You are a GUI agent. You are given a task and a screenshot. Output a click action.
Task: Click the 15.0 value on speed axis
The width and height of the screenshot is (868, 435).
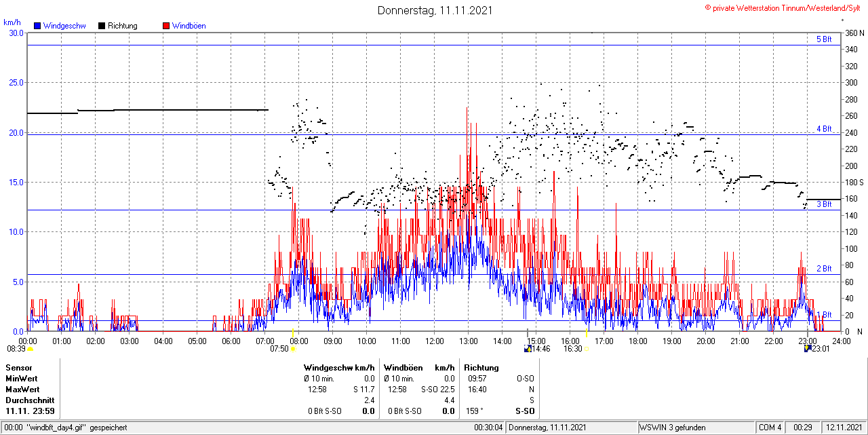pos(16,183)
